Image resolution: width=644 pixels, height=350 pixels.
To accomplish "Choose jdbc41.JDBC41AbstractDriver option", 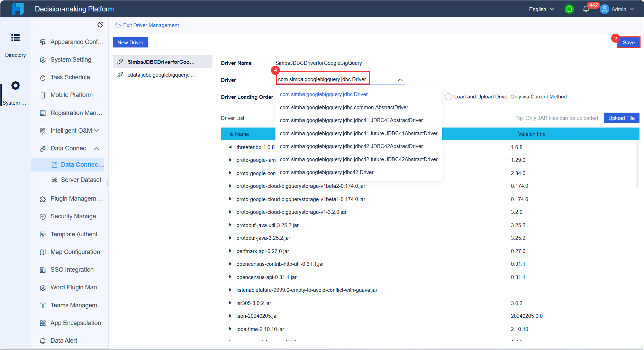I will 359,120.
